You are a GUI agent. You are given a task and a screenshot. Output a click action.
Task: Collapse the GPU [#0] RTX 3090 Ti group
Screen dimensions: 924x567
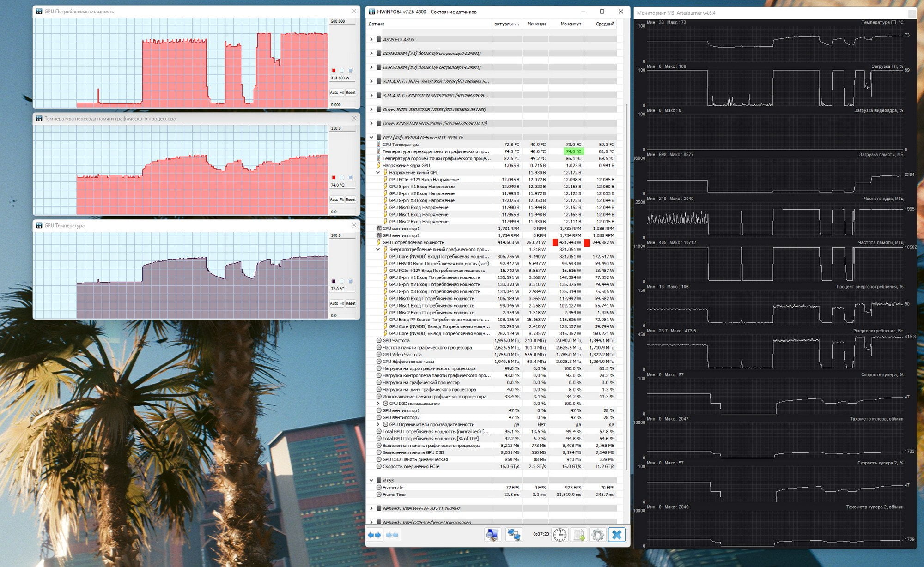tap(371, 137)
